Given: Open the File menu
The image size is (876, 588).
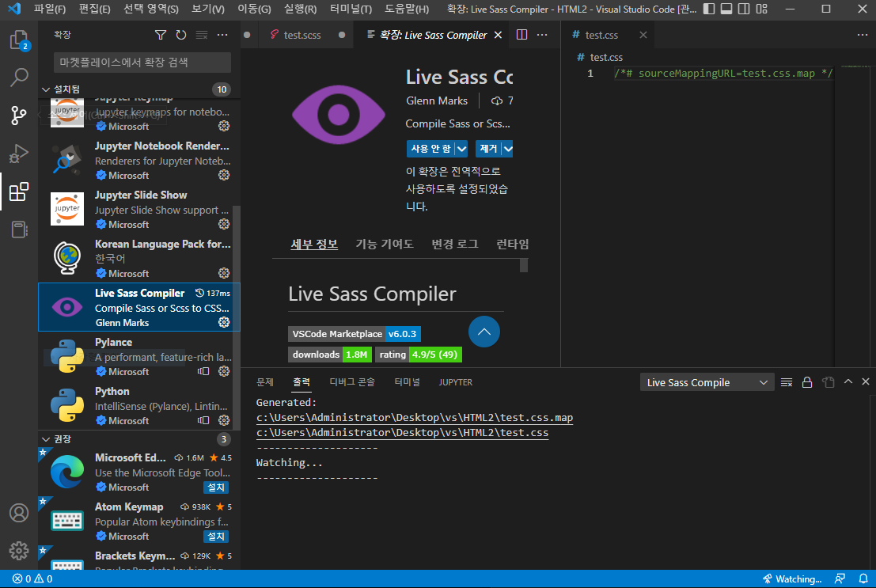Looking at the screenshot, I should tap(50, 9).
